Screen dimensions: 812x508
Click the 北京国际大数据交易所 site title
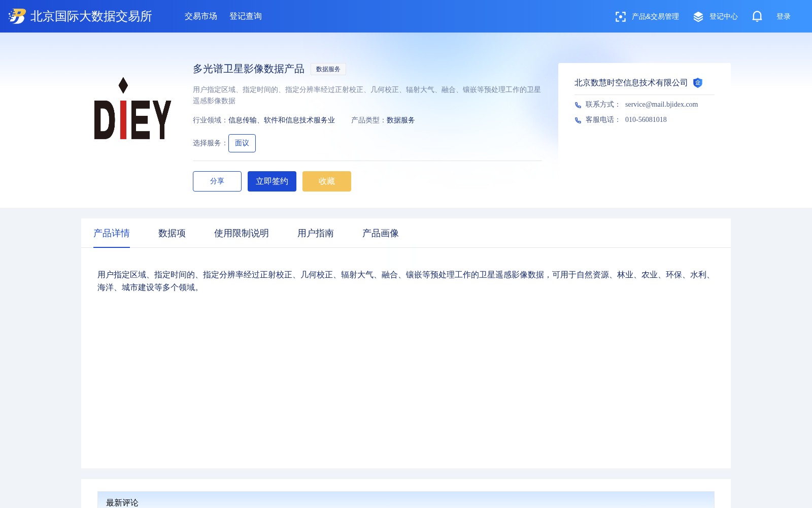click(x=91, y=16)
